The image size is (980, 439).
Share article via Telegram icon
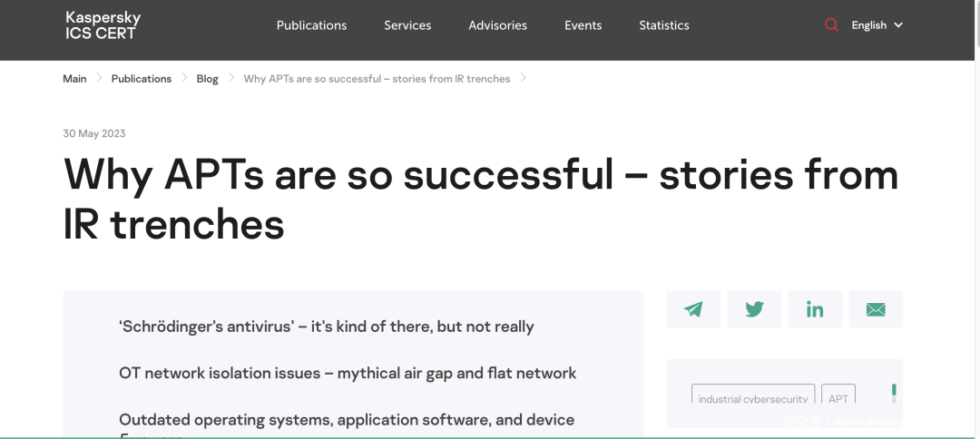click(693, 309)
